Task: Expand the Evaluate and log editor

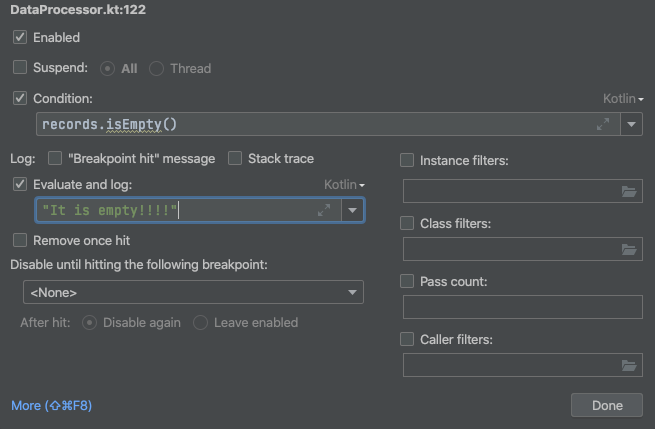Action: point(324,210)
